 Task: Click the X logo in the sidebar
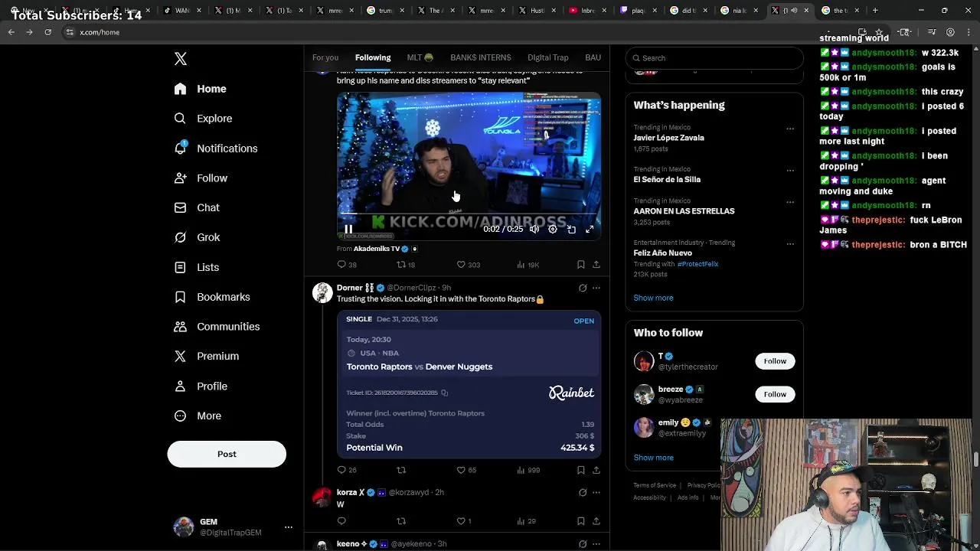coord(181,59)
